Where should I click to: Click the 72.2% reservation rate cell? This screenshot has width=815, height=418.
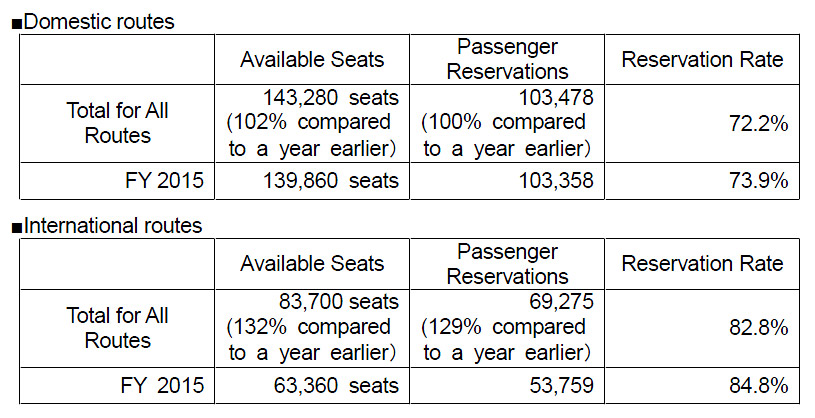[702, 124]
